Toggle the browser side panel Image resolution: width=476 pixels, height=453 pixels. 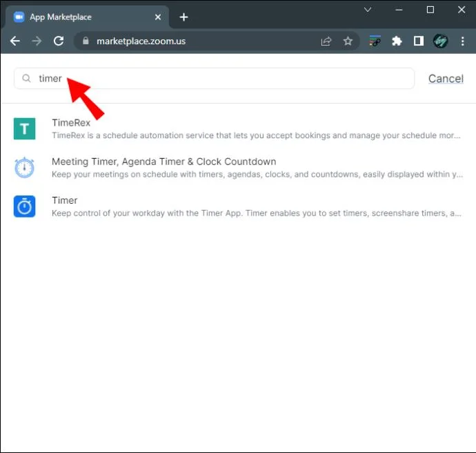pyautogui.click(x=419, y=41)
